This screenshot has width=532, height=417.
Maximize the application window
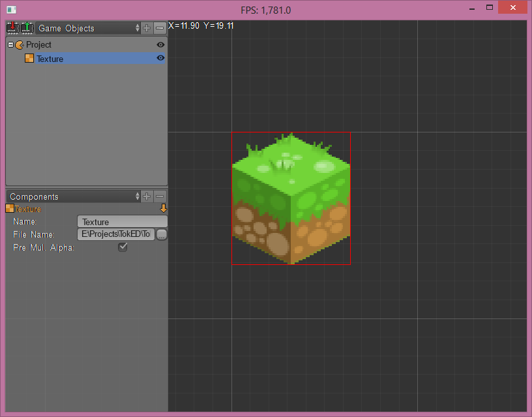click(489, 7)
